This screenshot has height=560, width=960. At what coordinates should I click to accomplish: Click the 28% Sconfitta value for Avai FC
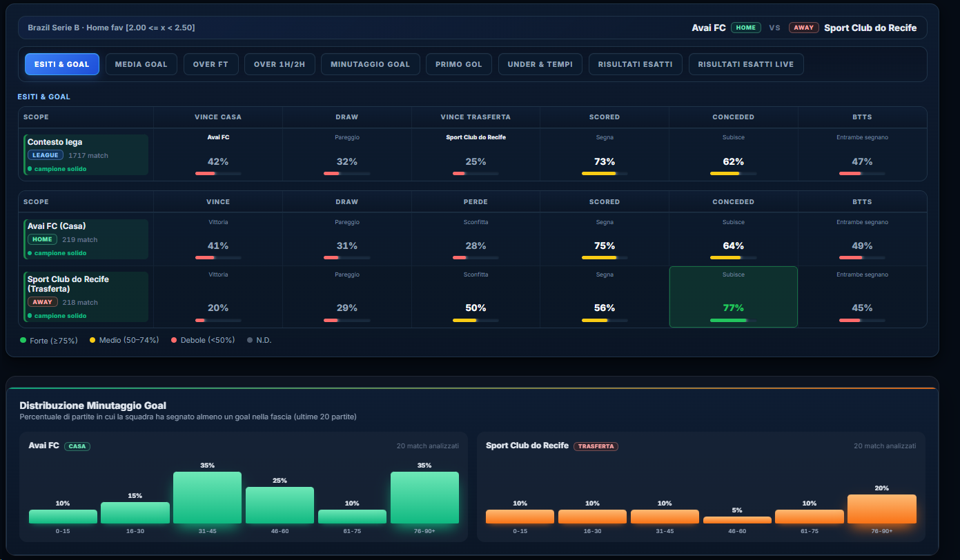476,246
